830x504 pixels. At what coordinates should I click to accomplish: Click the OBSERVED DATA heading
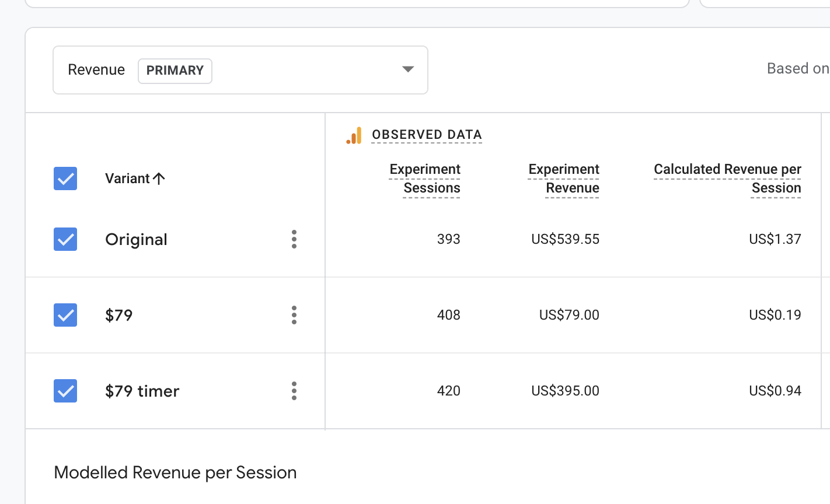[x=427, y=135]
